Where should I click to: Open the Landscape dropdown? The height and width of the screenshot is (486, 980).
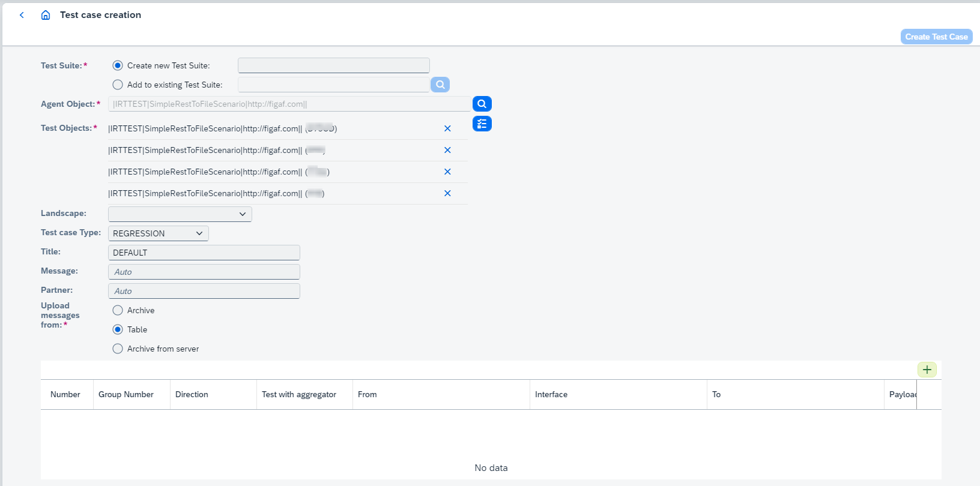[180, 214]
